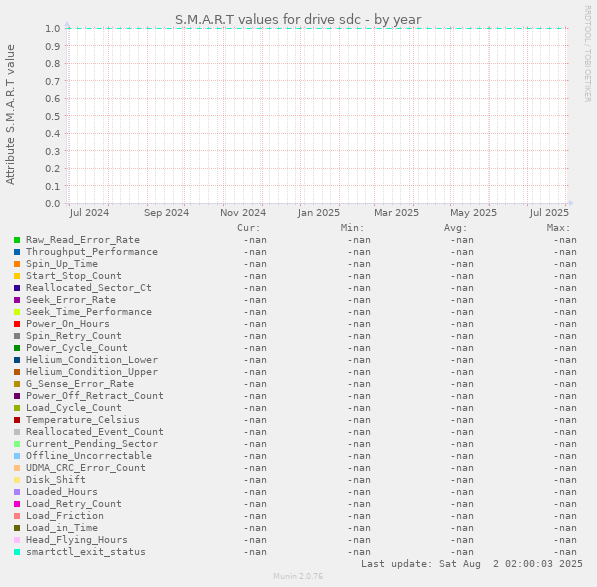
Task: Click the Max: column header
Action: pos(559,228)
